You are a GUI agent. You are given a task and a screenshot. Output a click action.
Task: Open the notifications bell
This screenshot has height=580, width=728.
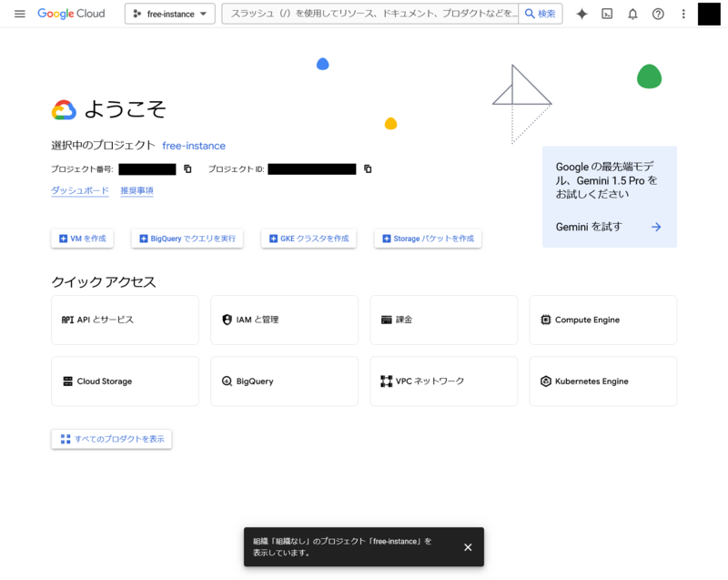(632, 14)
